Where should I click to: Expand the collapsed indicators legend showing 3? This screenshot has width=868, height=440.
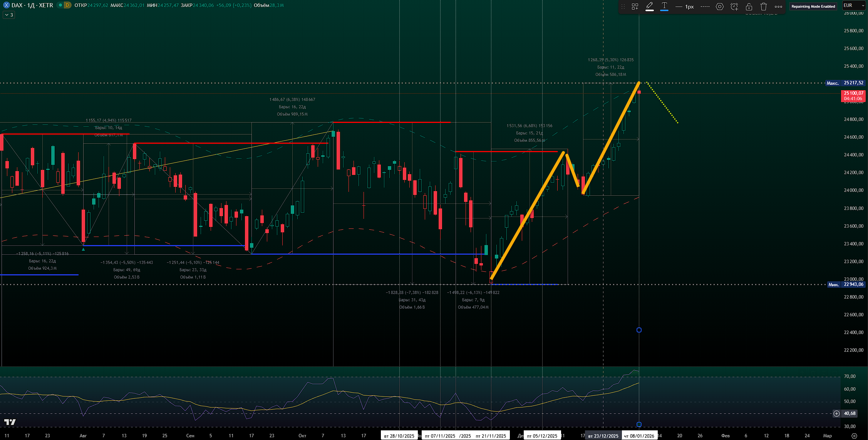[x=9, y=15]
